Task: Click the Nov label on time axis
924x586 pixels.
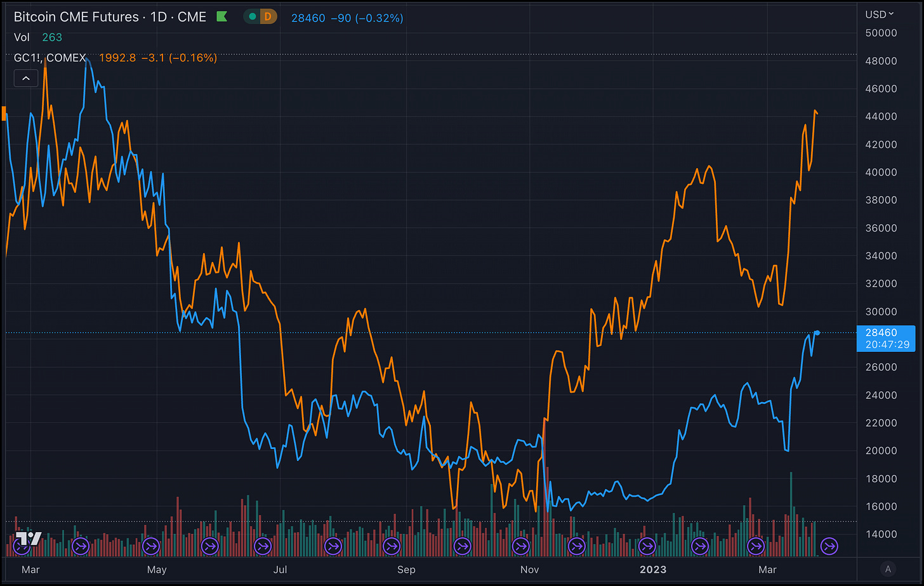Action: pos(530,570)
